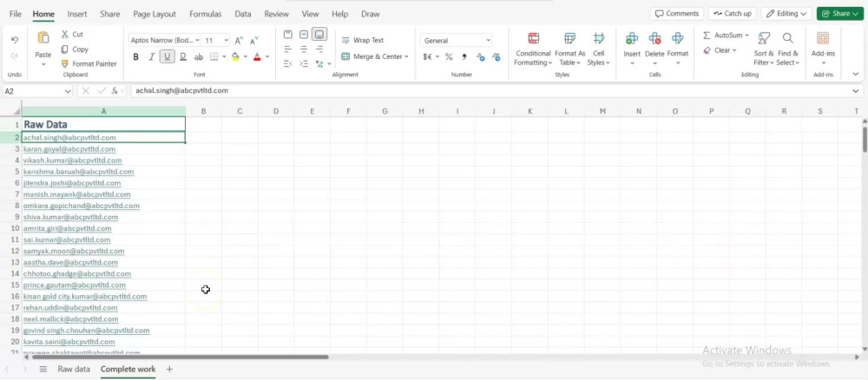Image resolution: width=868 pixels, height=380 pixels.
Task: Apply percent style format
Action: click(449, 56)
